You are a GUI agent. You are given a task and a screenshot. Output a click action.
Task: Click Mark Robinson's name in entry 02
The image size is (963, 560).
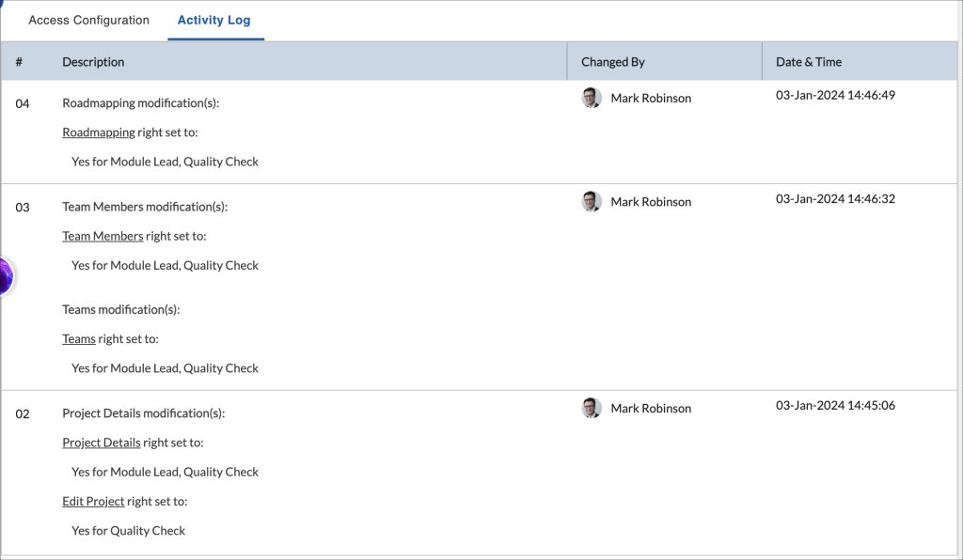(651, 408)
